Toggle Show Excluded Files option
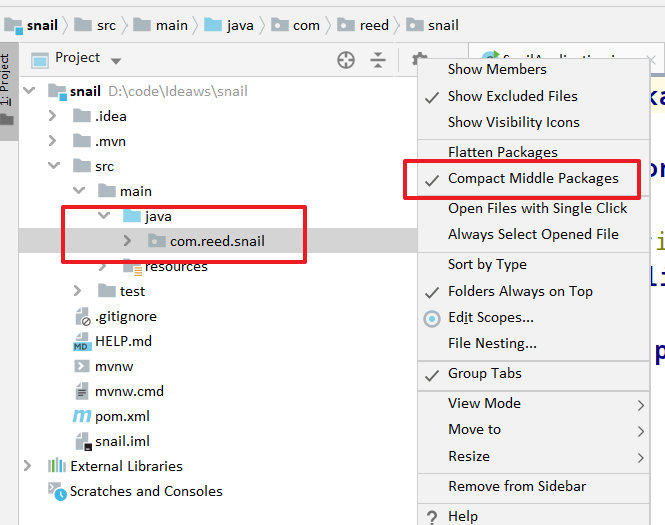Screen dimensions: 665x525 pyautogui.click(x=513, y=96)
